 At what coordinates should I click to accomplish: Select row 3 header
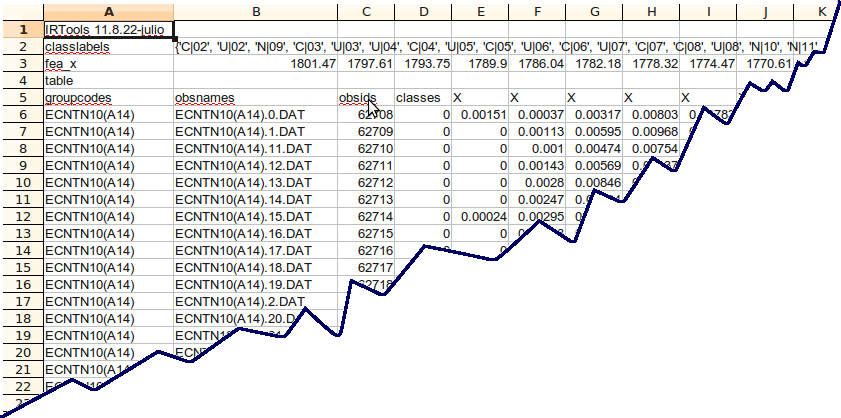(23, 64)
